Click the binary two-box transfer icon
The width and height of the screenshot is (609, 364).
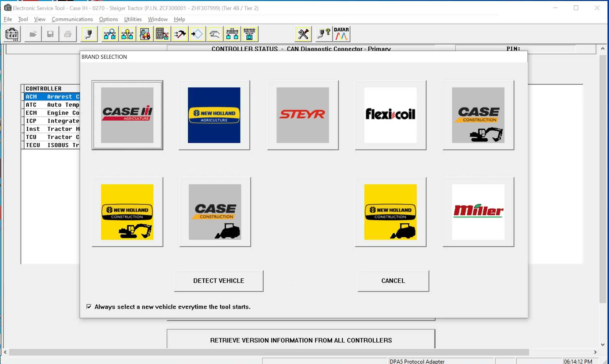click(x=232, y=34)
